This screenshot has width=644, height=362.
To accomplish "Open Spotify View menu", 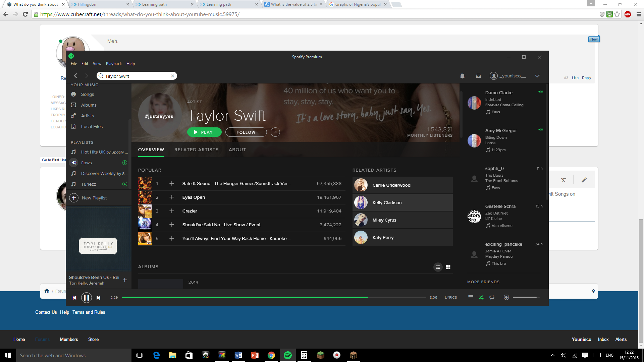I will (x=97, y=64).
